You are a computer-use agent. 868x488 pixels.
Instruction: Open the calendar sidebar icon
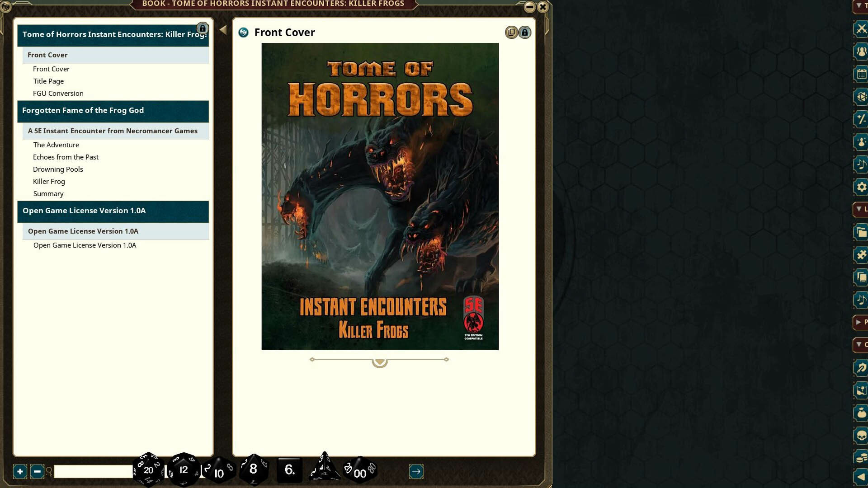pos(861,74)
